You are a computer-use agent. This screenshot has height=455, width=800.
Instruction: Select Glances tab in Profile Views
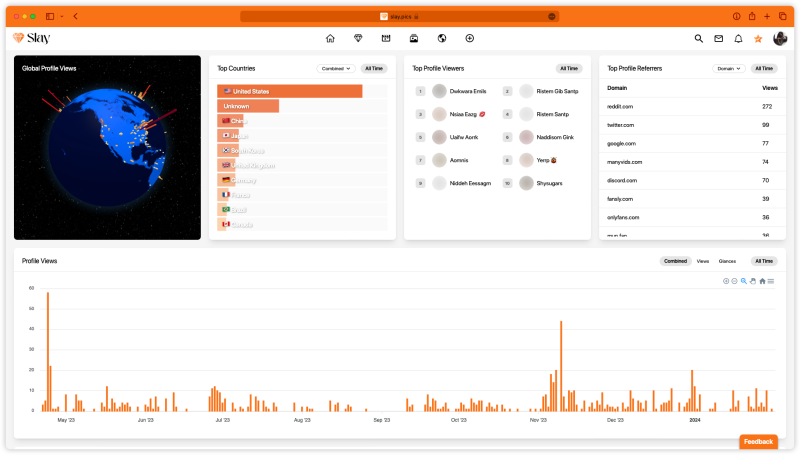coord(727,261)
